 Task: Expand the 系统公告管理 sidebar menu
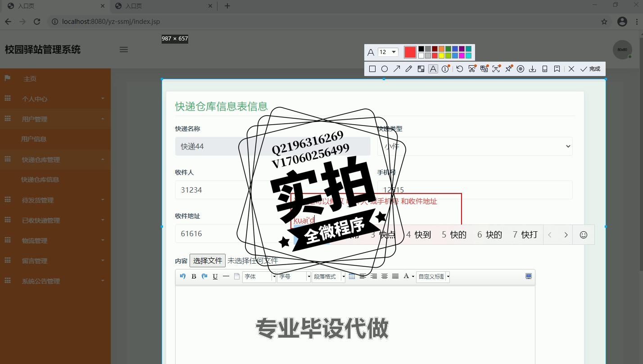pyautogui.click(x=55, y=281)
